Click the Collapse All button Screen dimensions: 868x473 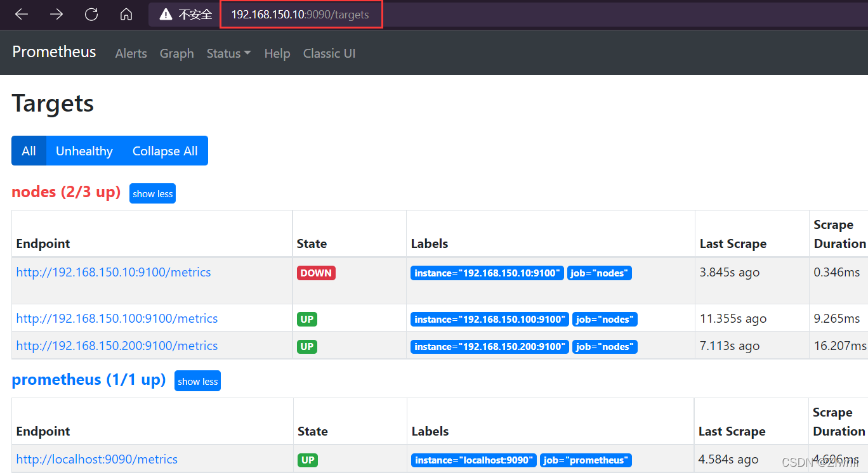click(x=165, y=150)
